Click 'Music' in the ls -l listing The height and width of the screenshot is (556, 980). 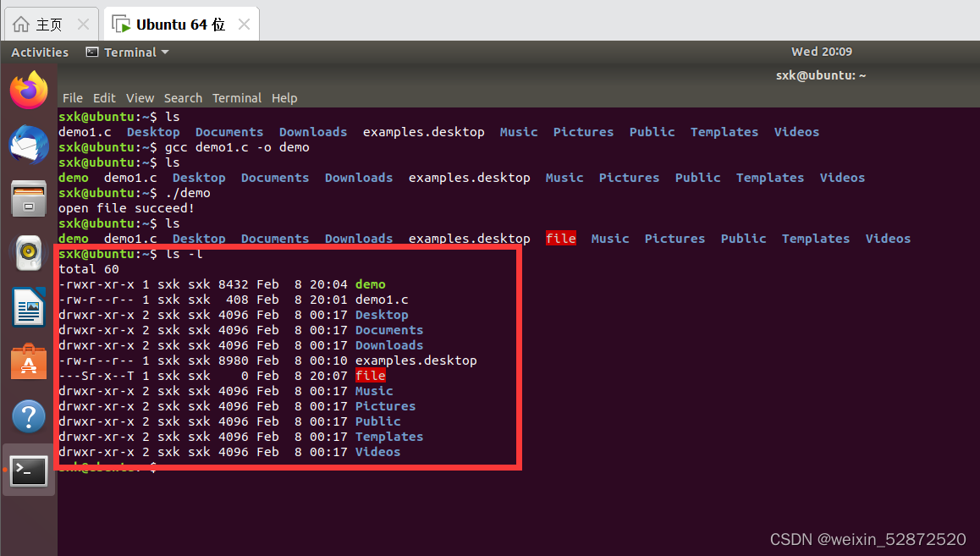point(374,391)
